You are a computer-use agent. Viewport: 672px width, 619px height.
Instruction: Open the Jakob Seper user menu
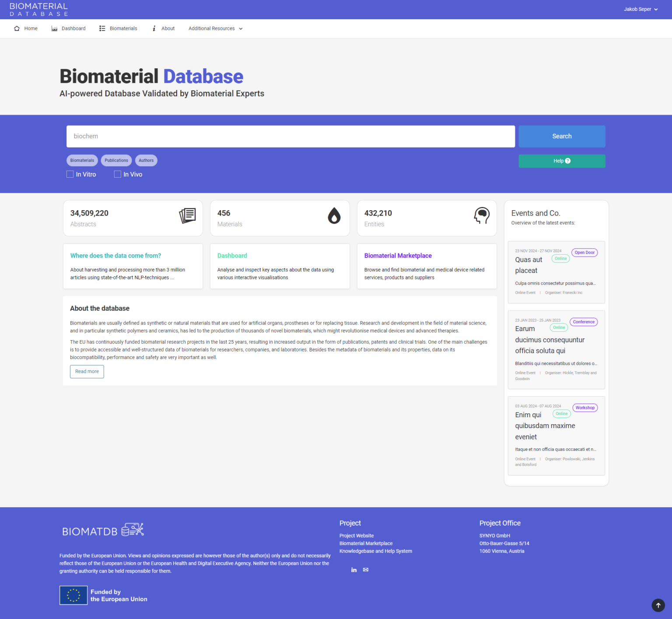click(x=640, y=9)
